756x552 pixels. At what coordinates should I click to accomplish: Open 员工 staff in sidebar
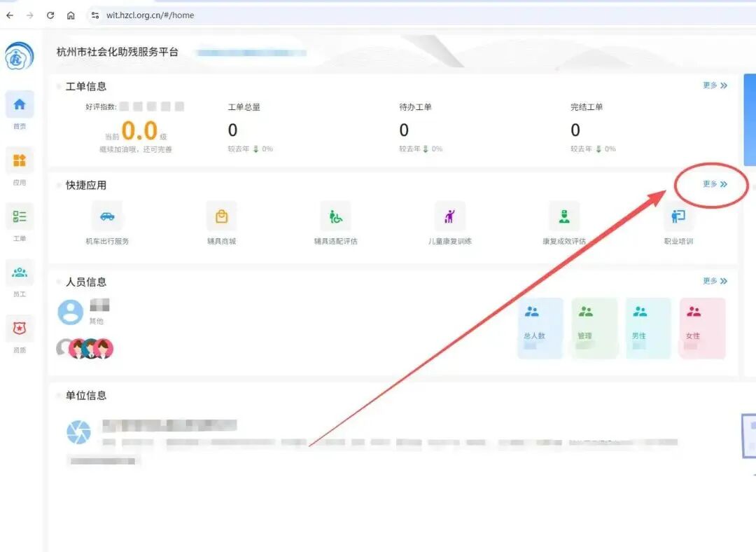pos(20,278)
